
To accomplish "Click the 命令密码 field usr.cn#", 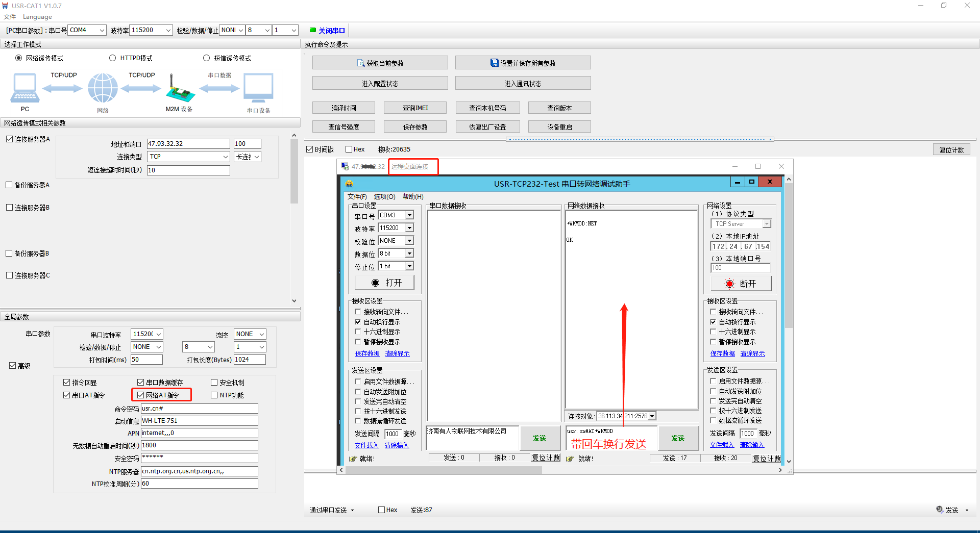I will [200, 409].
